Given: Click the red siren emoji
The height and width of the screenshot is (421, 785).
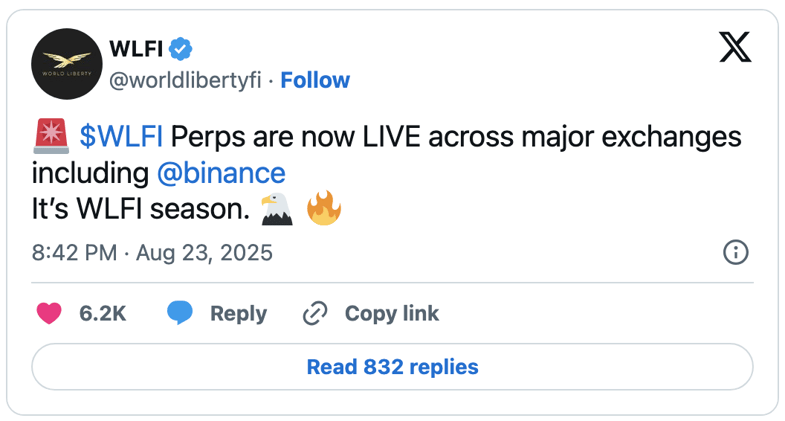Looking at the screenshot, I should (x=51, y=136).
